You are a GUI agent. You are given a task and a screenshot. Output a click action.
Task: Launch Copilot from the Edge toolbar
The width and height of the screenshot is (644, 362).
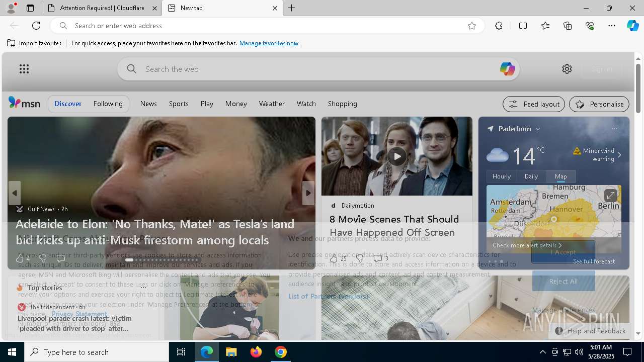[632, 26]
